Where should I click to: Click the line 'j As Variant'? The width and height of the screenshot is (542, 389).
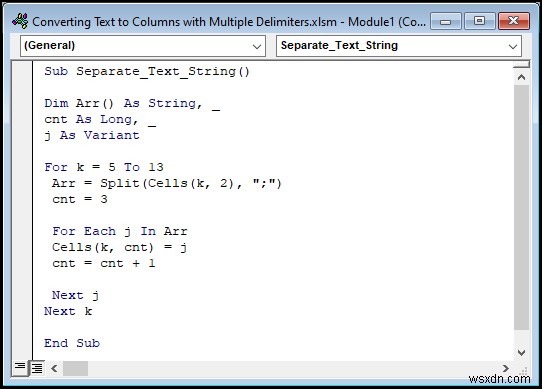(92, 135)
